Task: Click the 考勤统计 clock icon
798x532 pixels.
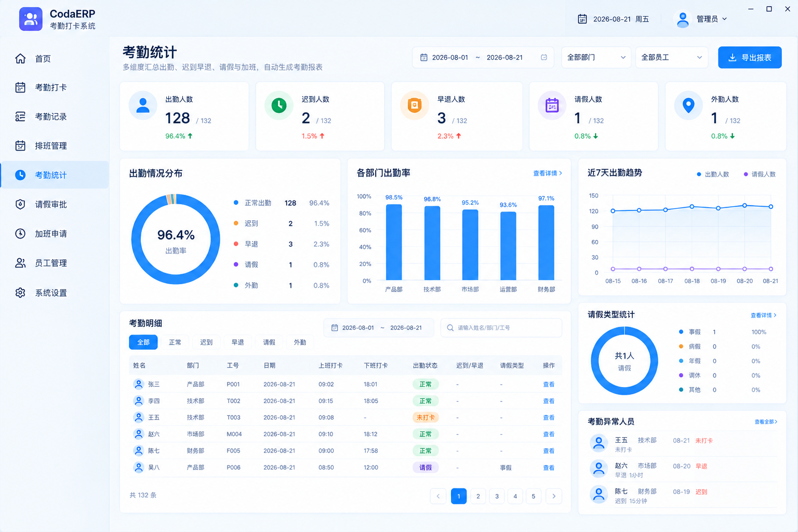Action: pos(20,175)
